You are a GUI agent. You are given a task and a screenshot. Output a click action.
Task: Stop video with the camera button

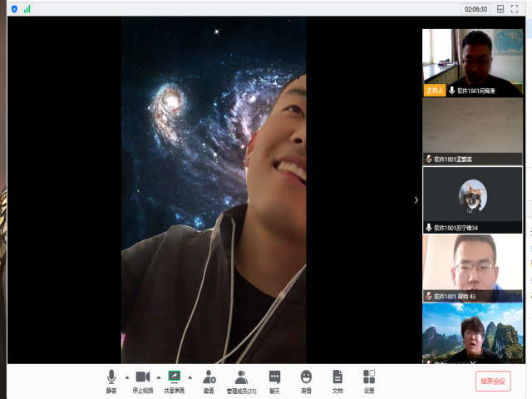(142, 380)
